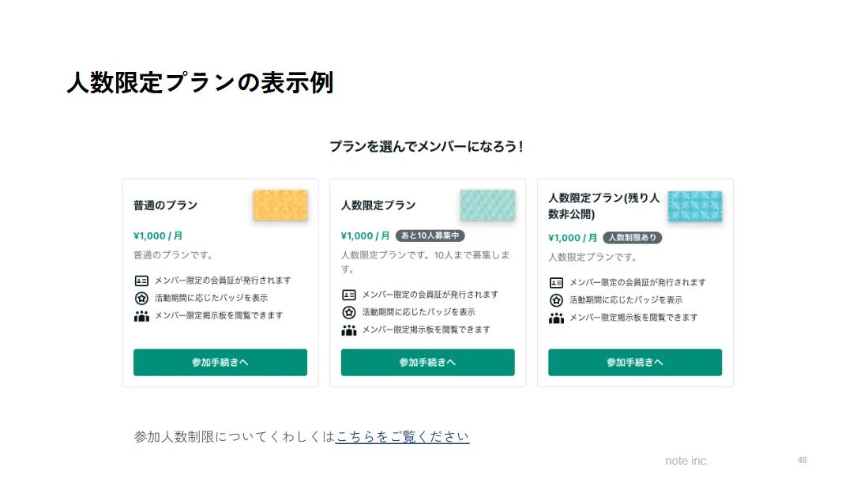Click group icon in 残り人数非公開 plan

click(x=556, y=318)
